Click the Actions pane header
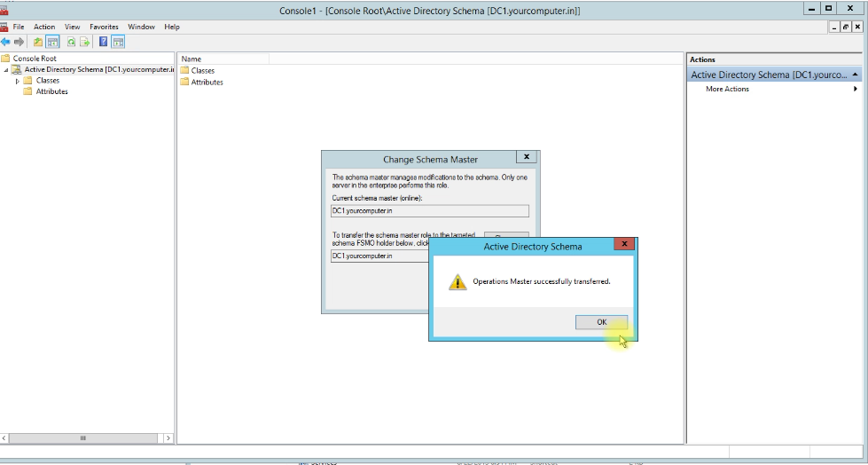The height and width of the screenshot is (465, 868). pos(774,59)
